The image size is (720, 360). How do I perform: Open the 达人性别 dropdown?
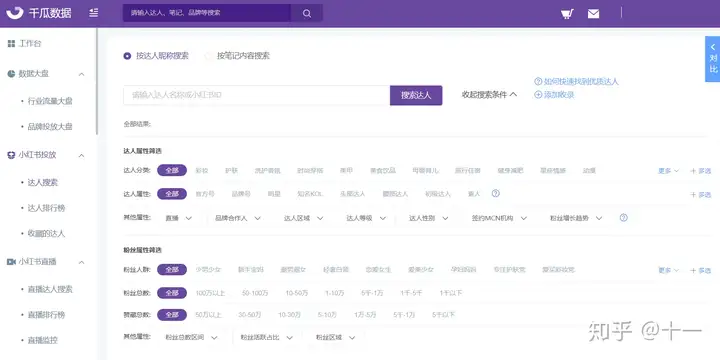click(428, 218)
